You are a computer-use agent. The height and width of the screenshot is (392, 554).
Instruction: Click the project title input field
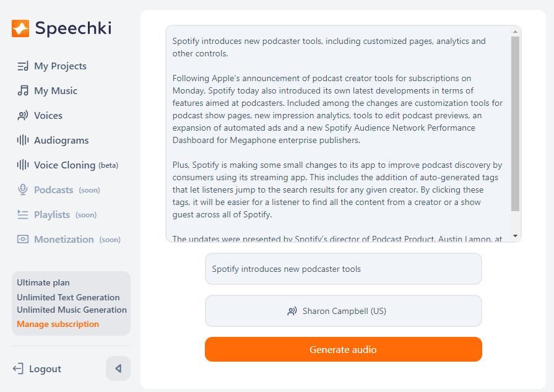coord(344,269)
